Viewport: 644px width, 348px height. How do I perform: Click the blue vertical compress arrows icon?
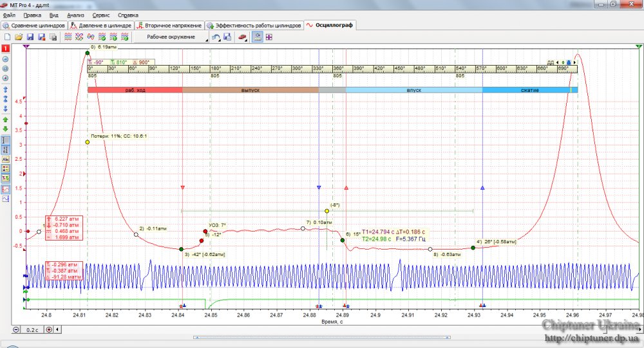point(6,99)
